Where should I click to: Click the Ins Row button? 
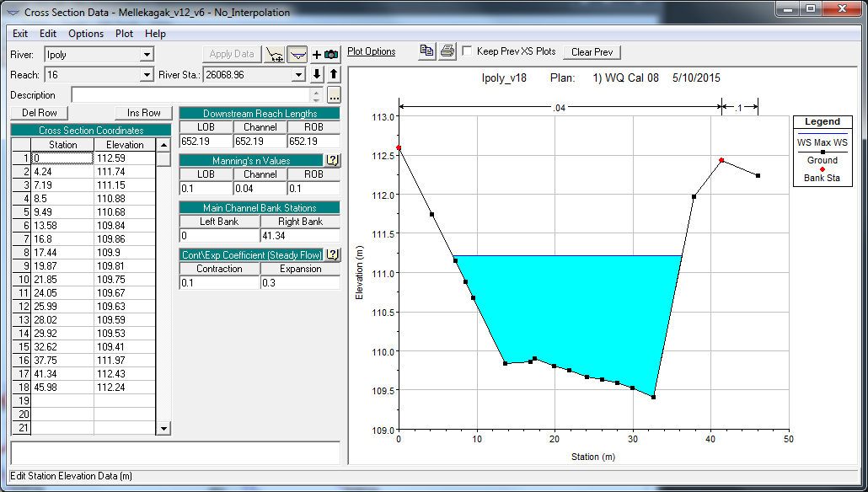pos(143,113)
